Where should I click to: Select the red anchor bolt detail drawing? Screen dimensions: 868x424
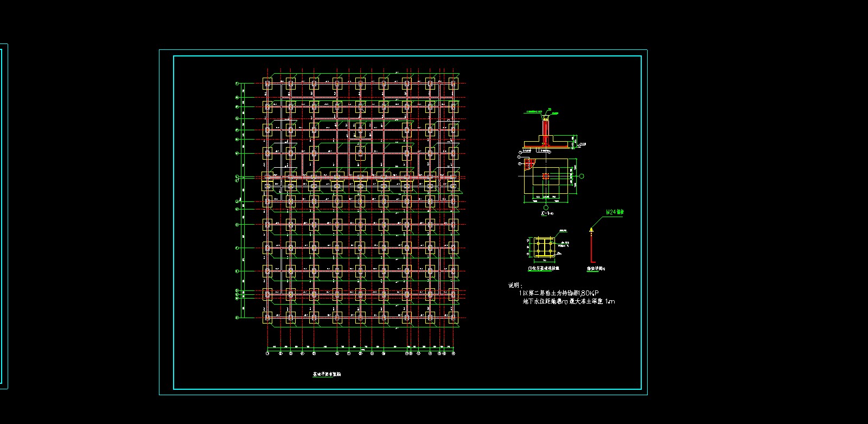tap(591, 245)
